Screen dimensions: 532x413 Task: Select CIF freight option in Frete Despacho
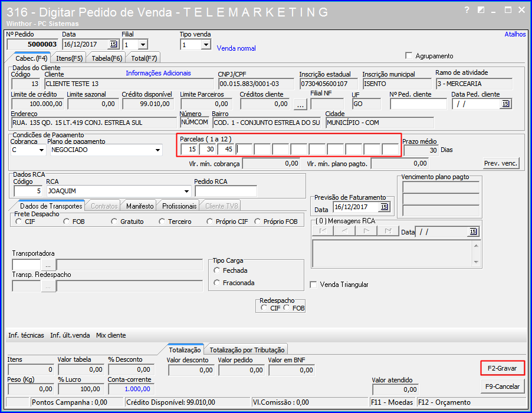coord(19,222)
